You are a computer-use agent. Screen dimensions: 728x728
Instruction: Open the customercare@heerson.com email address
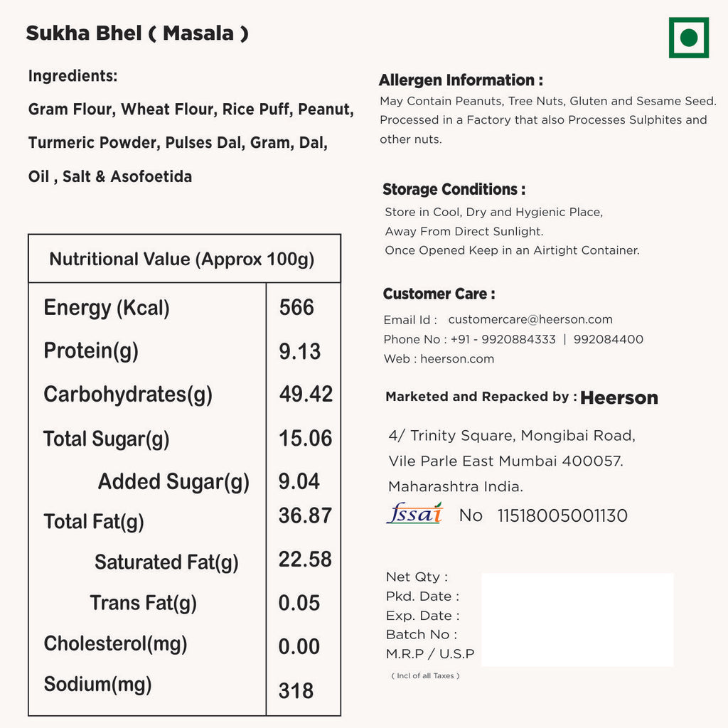point(530,320)
